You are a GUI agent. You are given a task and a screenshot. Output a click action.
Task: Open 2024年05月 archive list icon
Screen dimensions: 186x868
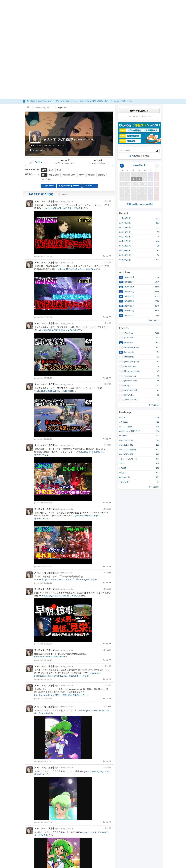click(121, 287)
